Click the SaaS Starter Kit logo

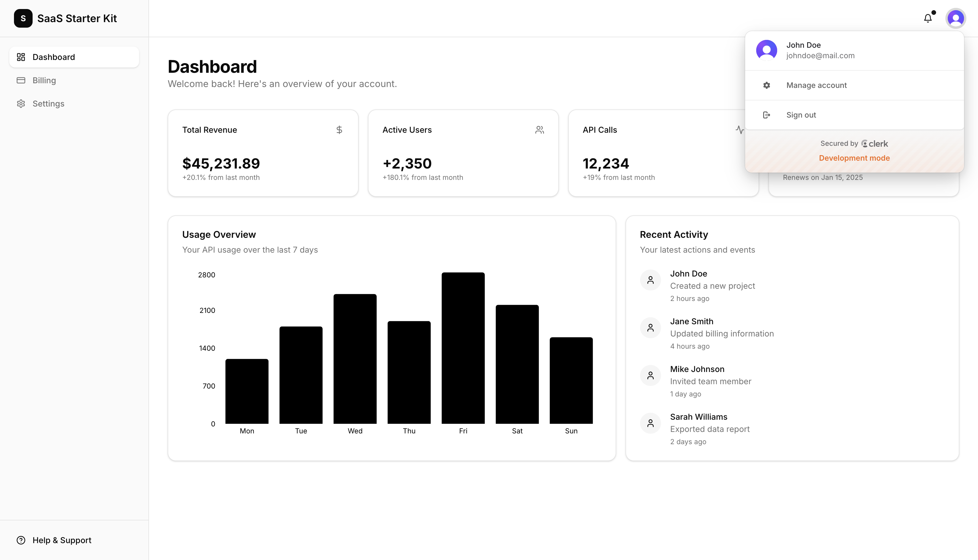[x=65, y=18]
